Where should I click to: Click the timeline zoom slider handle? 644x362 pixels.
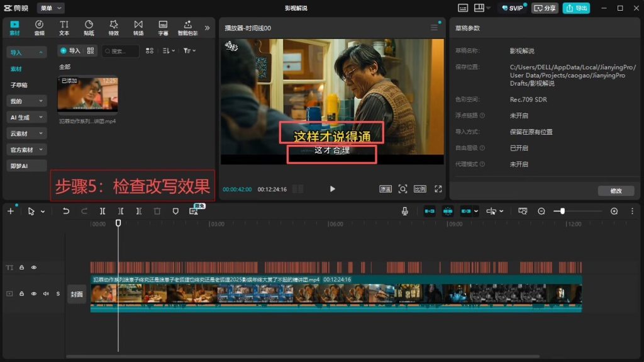click(562, 211)
